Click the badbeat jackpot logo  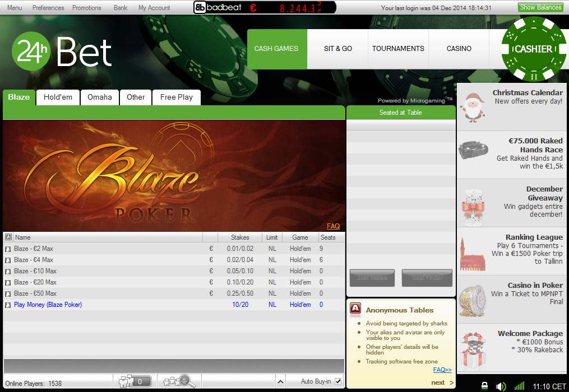pos(218,7)
